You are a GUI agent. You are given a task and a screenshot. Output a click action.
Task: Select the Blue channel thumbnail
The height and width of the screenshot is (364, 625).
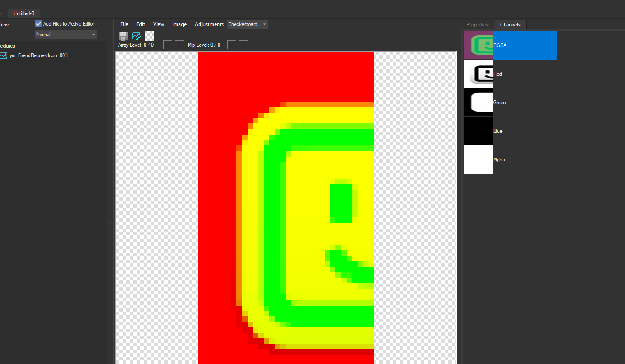(478, 131)
